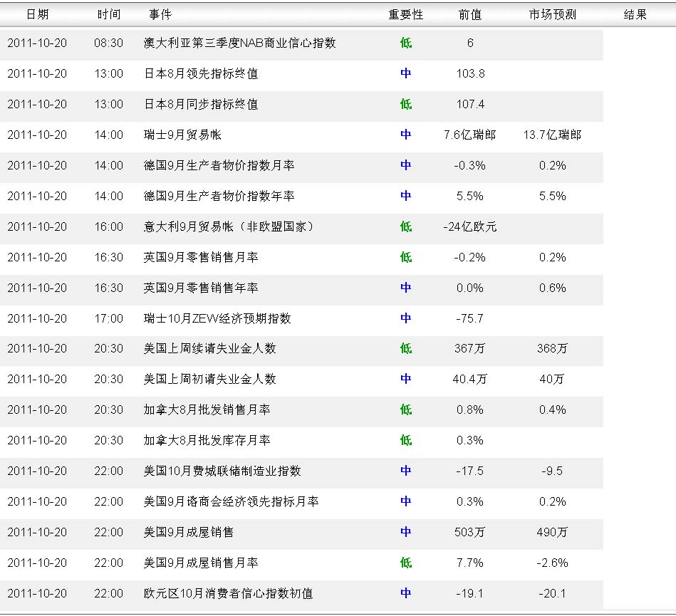Screen dimensions: 676x616
Task: Click the 市场预测 column header
Action: click(553, 15)
